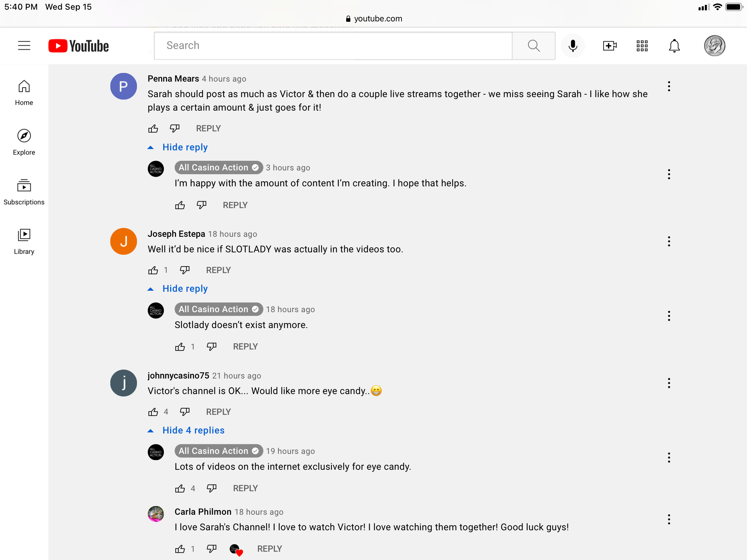Click the YouTube logo
The image size is (747, 560).
(x=79, y=46)
